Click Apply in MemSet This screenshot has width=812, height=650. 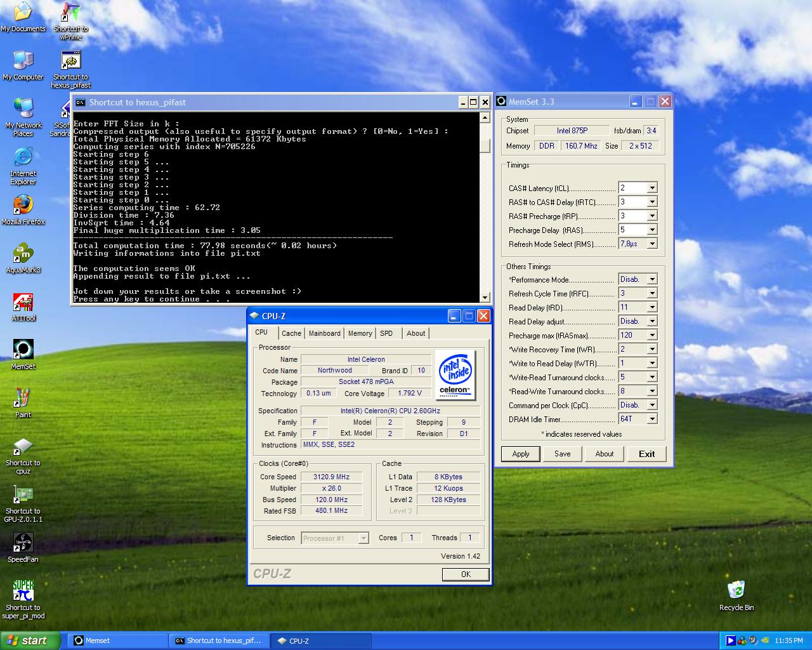tap(521, 454)
